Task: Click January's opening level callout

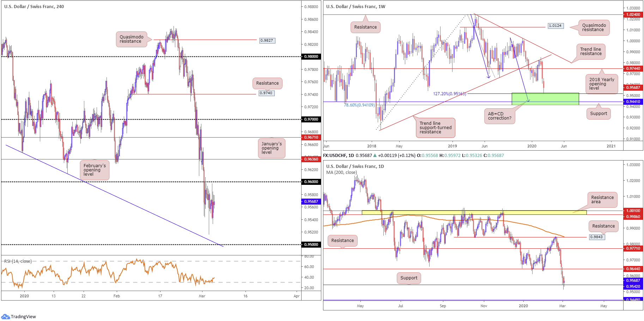Action: point(272,148)
